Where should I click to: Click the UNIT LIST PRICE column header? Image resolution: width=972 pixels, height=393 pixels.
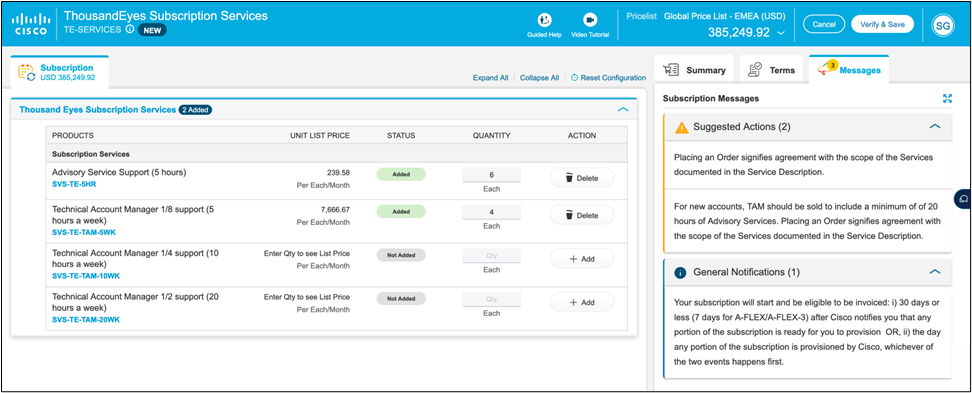pyautogui.click(x=320, y=136)
